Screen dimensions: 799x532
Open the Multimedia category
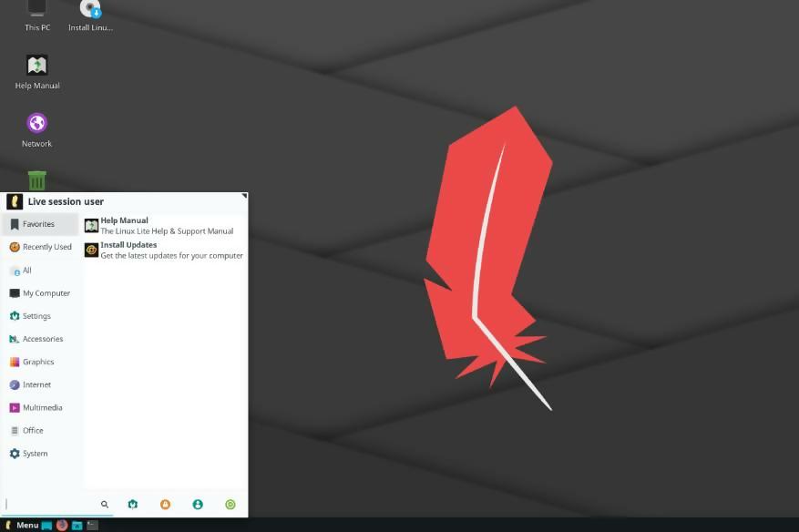40,408
